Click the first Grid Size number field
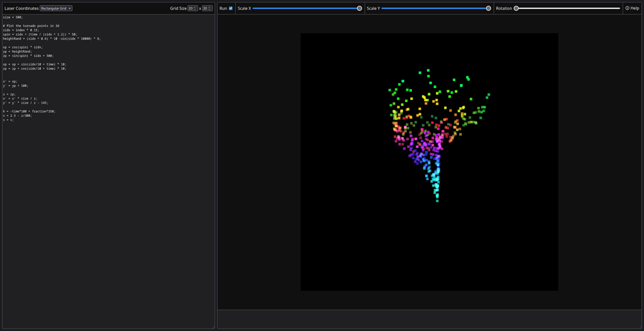This screenshot has height=331, width=644. coord(192,8)
